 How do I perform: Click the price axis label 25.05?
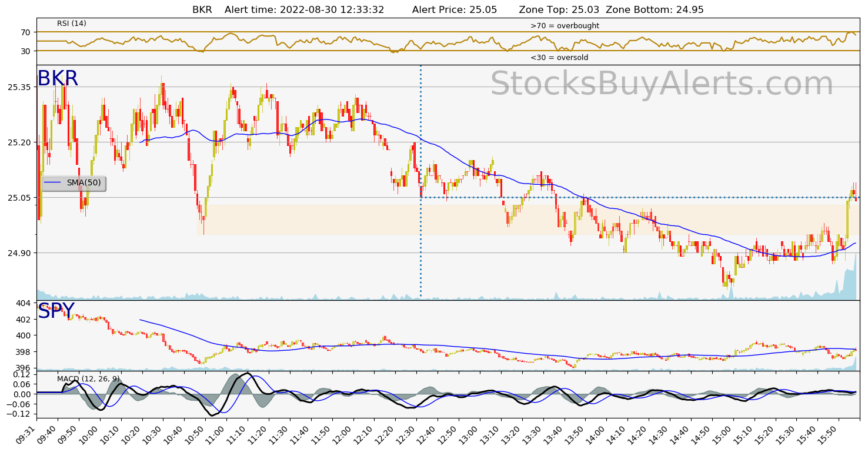coord(19,198)
